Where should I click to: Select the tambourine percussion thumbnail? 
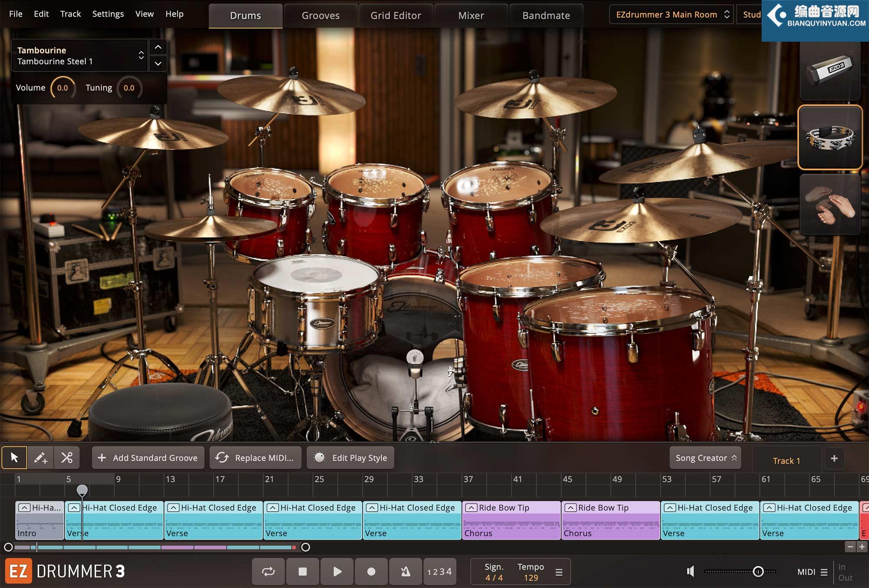click(x=830, y=137)
